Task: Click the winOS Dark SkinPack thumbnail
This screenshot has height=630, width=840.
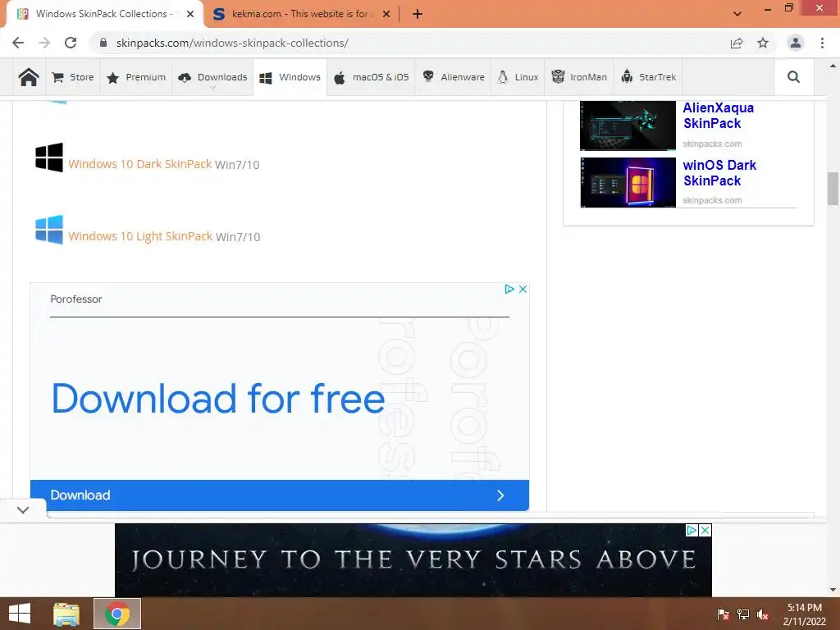Action: pyautogui.click(x=628, y=182)
